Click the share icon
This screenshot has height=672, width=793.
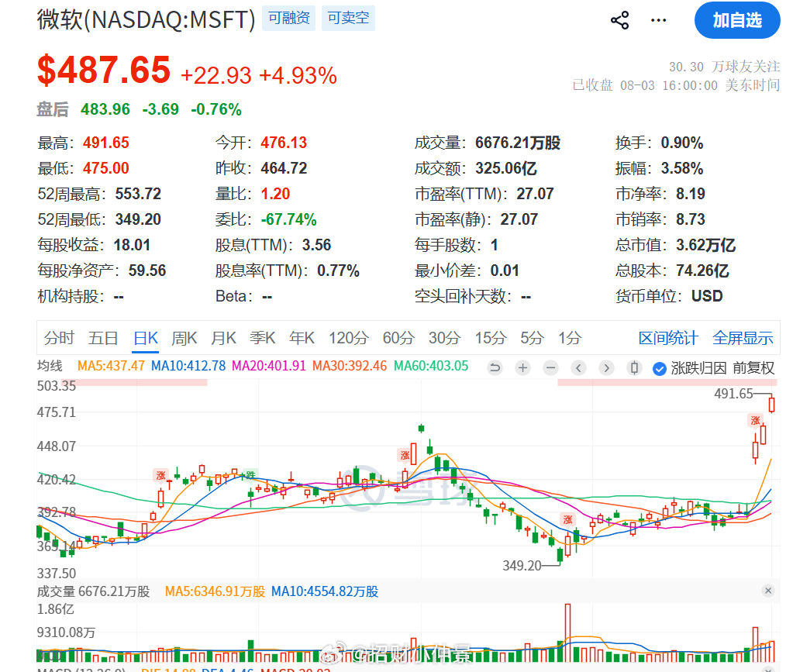[x=619, y=20]
